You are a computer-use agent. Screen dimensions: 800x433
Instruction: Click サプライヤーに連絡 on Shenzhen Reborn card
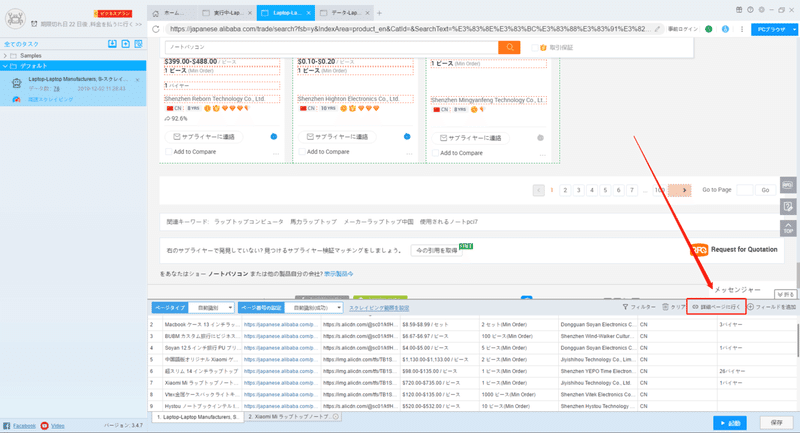coord(204,137)
